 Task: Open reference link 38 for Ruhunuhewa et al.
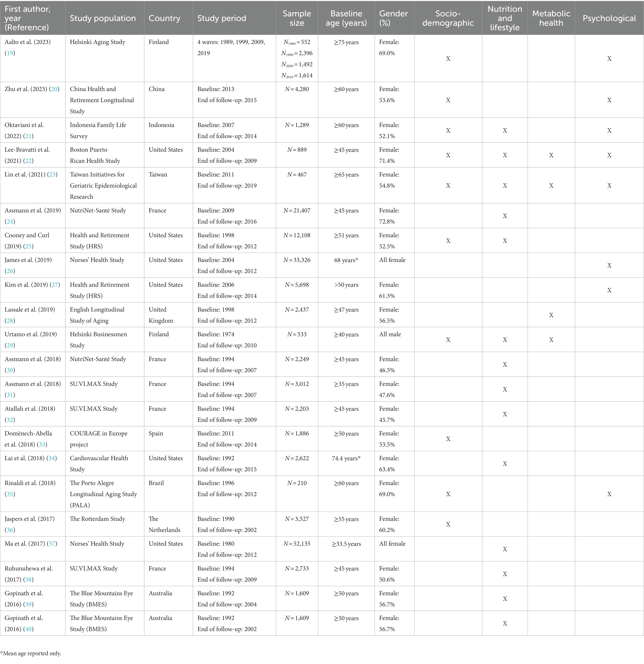click(28, 580)
